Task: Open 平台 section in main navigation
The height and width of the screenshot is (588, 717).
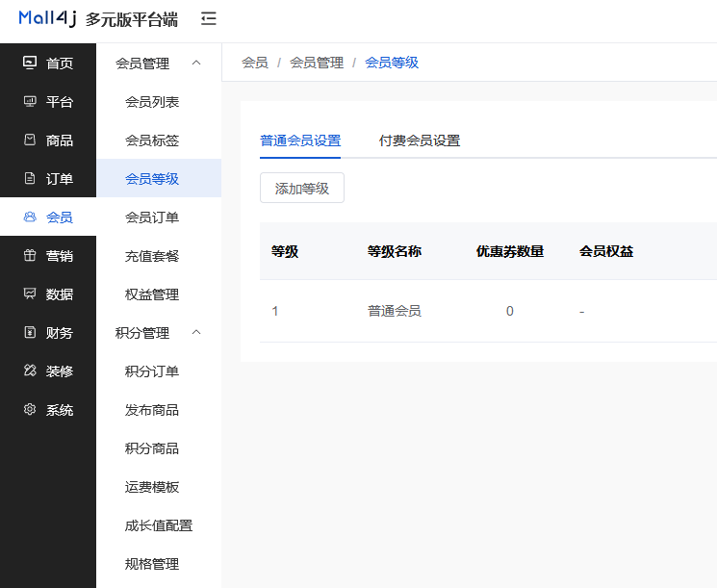Action: click(x=48, y=101)
